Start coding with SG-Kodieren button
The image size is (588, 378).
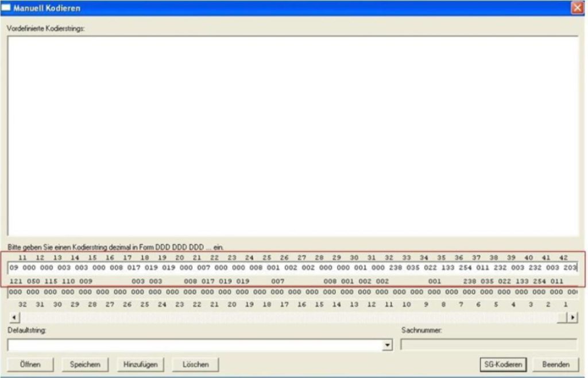click(x=503, y=364)
